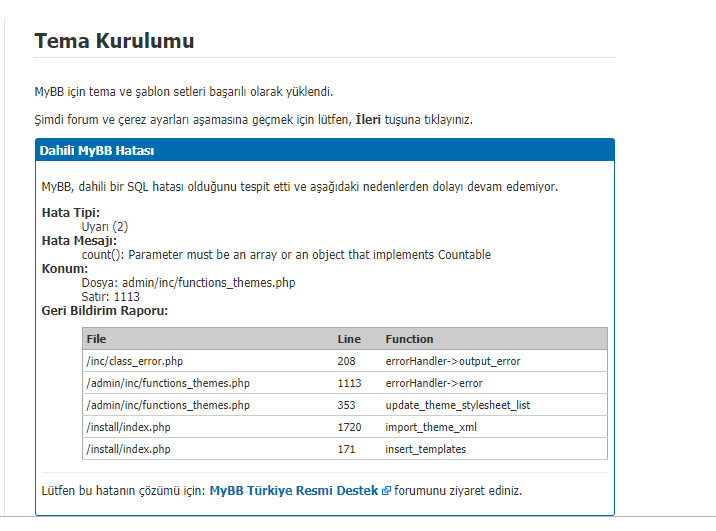Click the count() error message text
This screenshot has width=716, height=531.
click(286, 254)
